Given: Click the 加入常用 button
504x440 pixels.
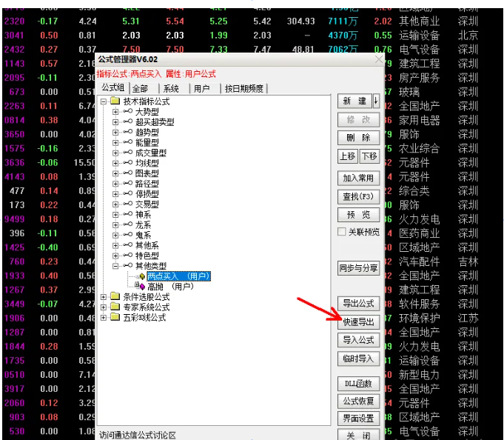Looking at the screenshot, I should tap(358, 179).
